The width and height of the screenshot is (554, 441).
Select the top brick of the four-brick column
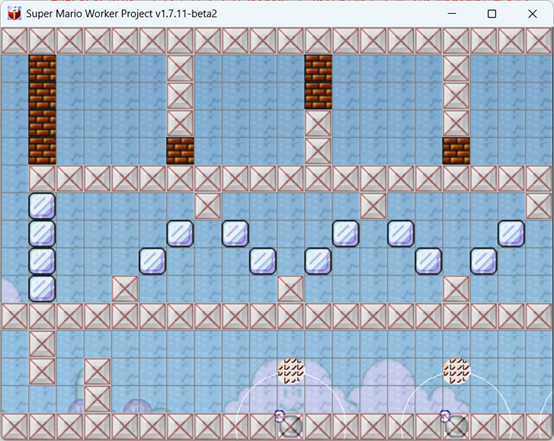click(x=42, y=68)
